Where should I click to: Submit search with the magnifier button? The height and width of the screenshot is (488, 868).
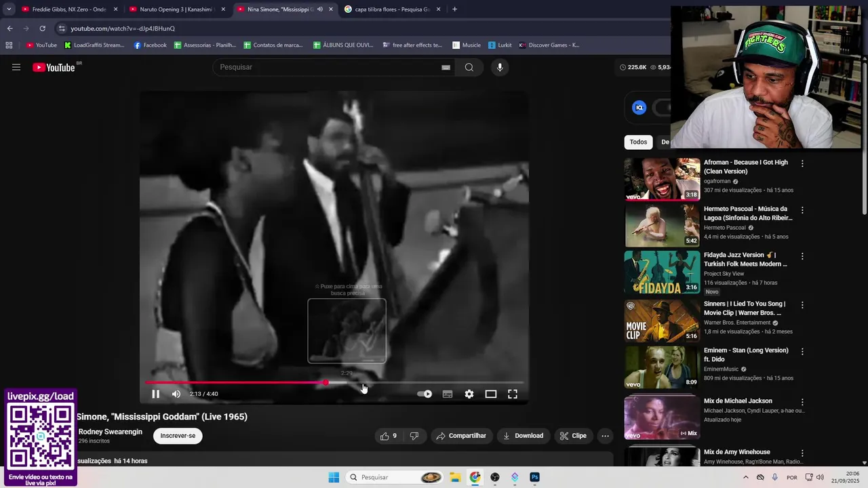(469, 67)
